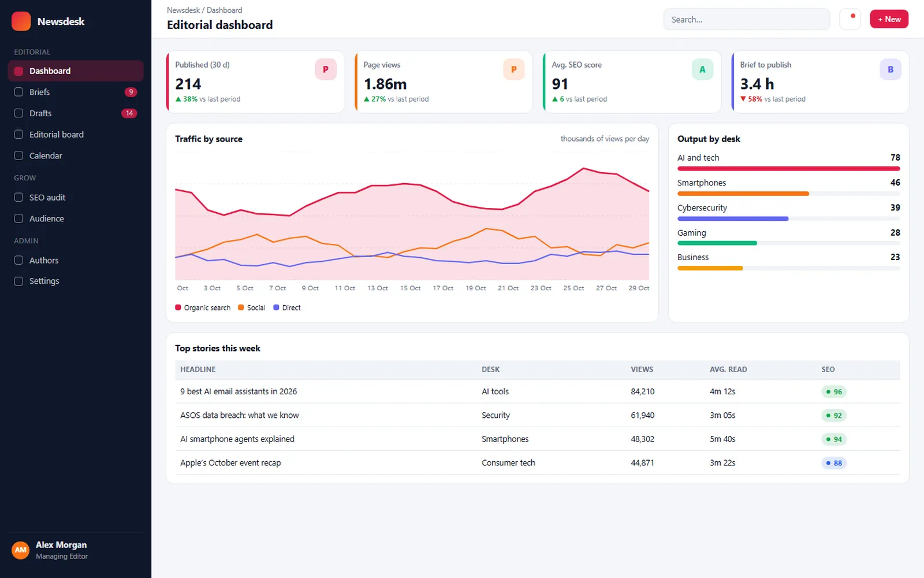
Task: Click the SEO score pill 96
Action: pos(834,392)
